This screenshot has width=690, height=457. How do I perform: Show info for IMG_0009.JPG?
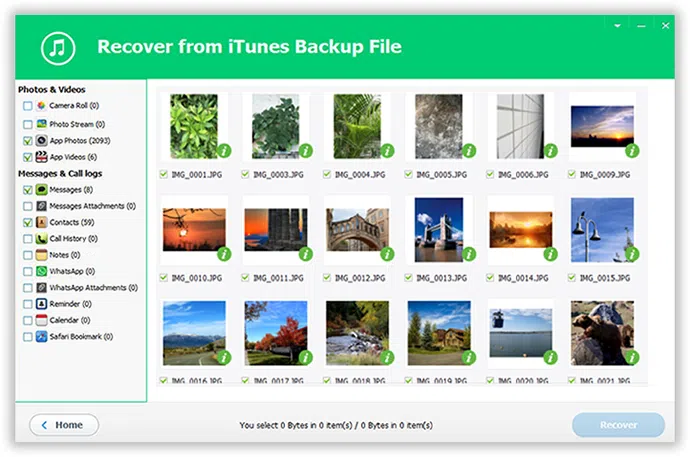point(632,151)
